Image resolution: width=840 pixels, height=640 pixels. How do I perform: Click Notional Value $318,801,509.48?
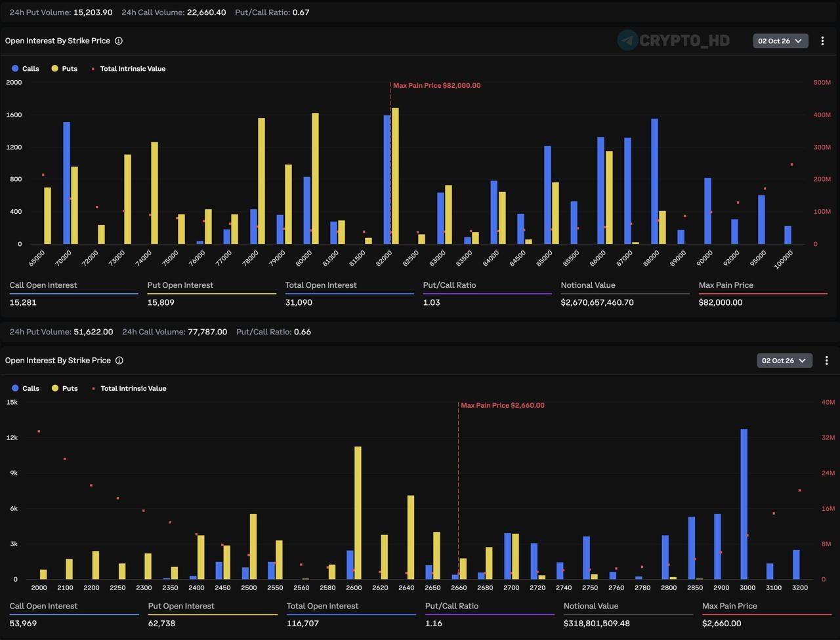(x=597, y=624)
